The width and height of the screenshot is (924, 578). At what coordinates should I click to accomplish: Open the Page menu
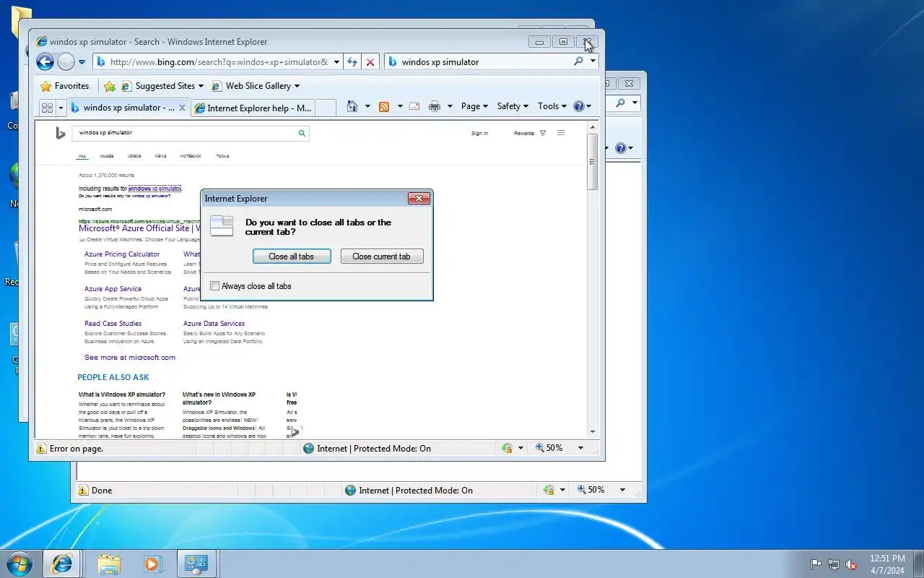pos(474,106)
